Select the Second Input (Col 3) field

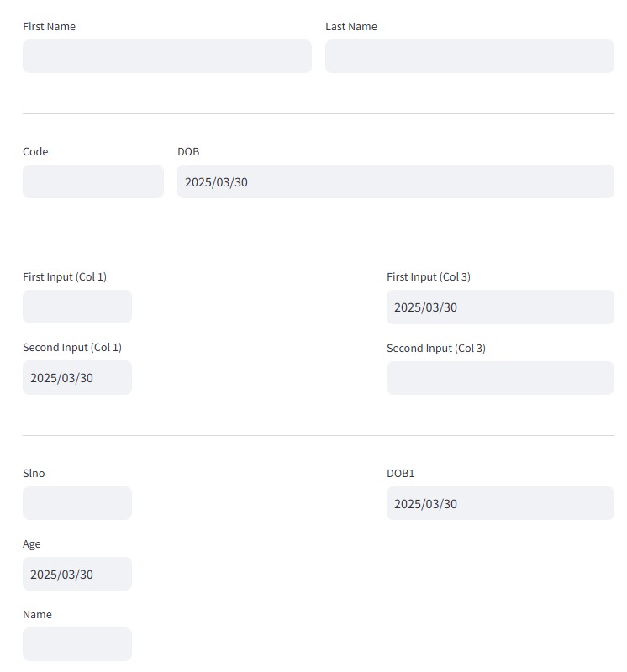[x=499, y=378]
